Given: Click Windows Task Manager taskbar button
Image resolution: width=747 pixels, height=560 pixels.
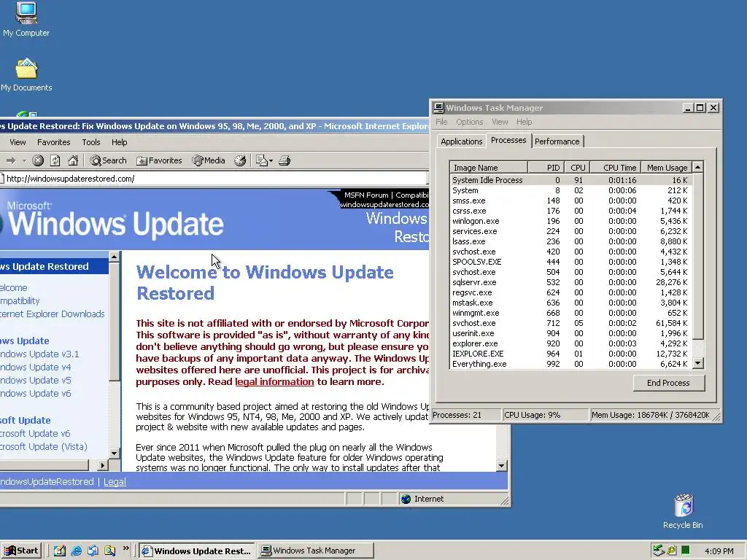Looking at the screenshot, I should [315, 551].
